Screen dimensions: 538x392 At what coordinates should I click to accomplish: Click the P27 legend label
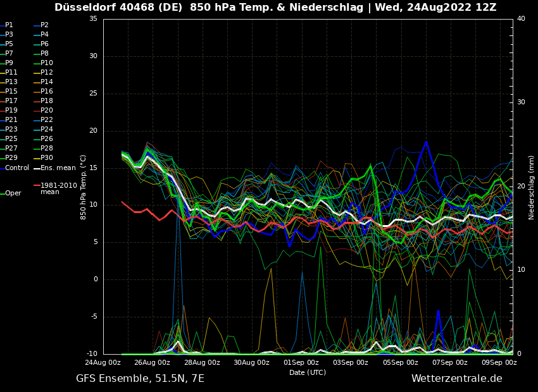(11, 149)
